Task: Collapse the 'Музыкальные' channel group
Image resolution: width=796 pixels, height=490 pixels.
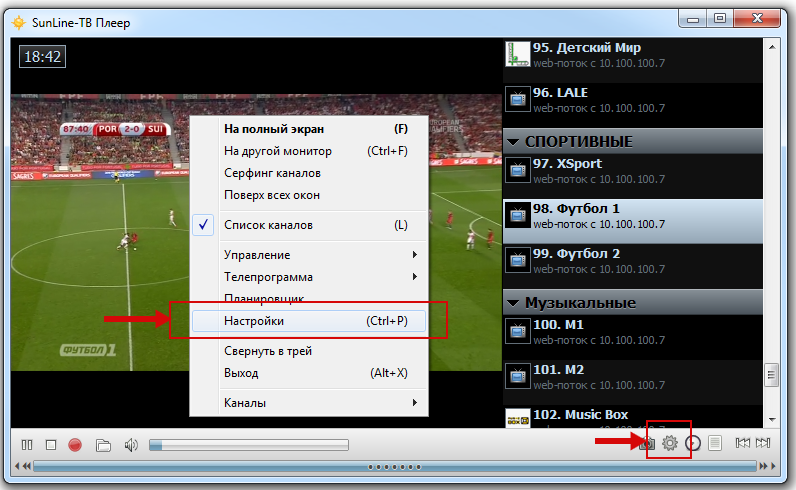Action: [x=633, y=303]
